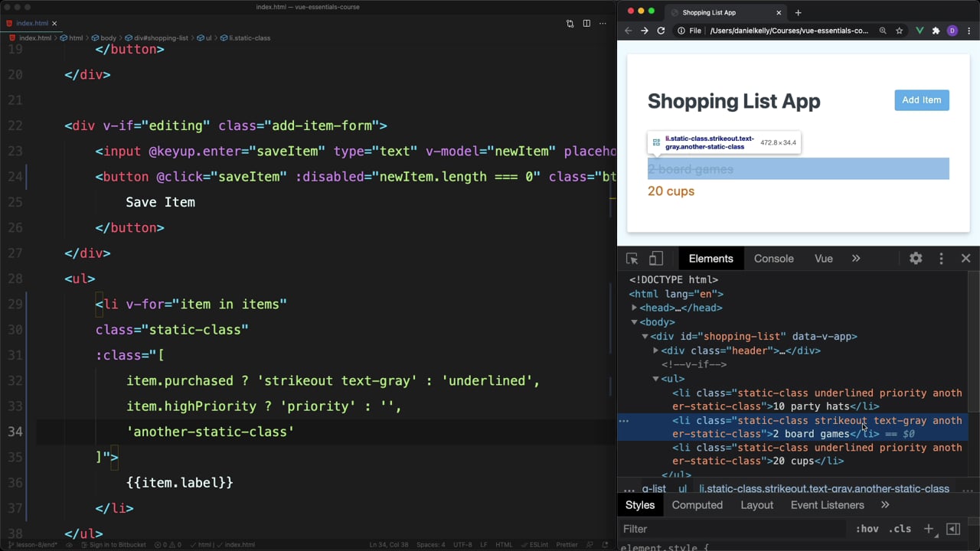980x551 pixels.
Task: Reload the Shopping List App page
Action: tap(661, 31)
